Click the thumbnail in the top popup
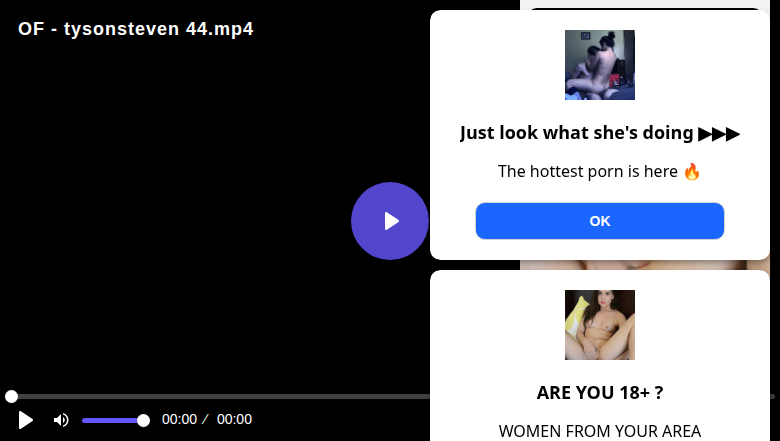 600,65
